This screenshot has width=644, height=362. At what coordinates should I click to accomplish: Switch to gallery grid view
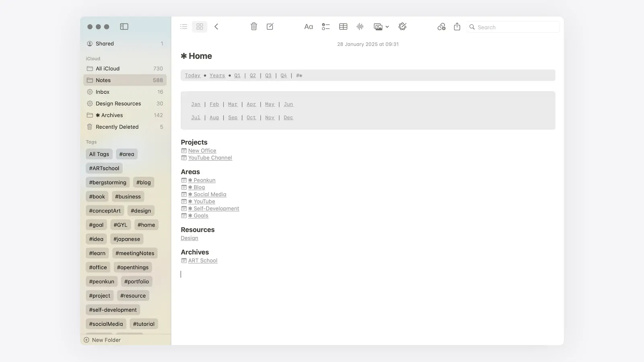click(200, 27)
